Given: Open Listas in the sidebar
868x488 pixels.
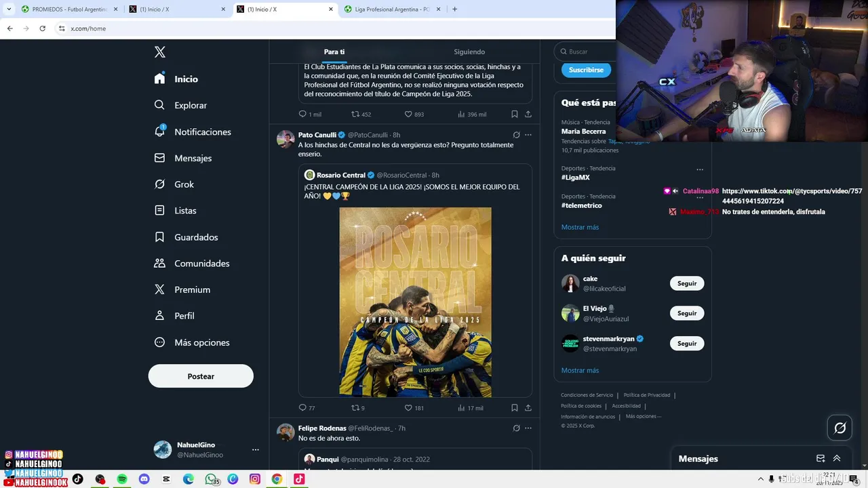Looking at the screenshot, I should [x=176, y=211].
